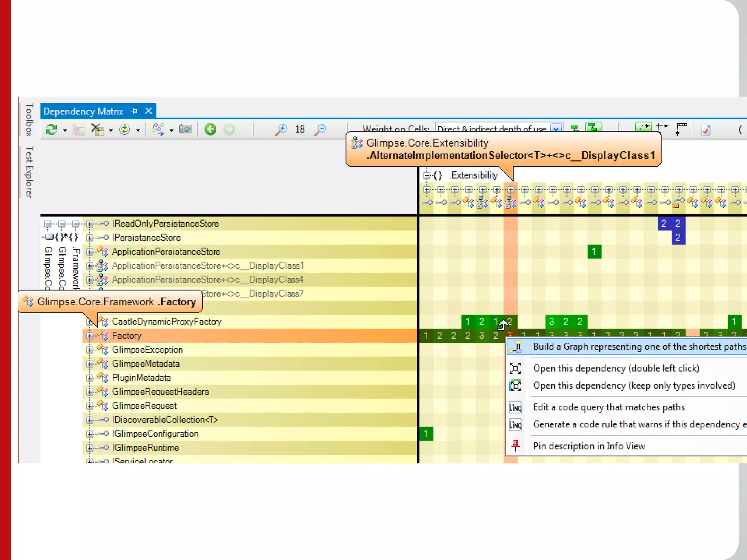Click blue cell in IPersistanceStore row
The width and height of the screenshot is (747, 560).
pos(678,238)
